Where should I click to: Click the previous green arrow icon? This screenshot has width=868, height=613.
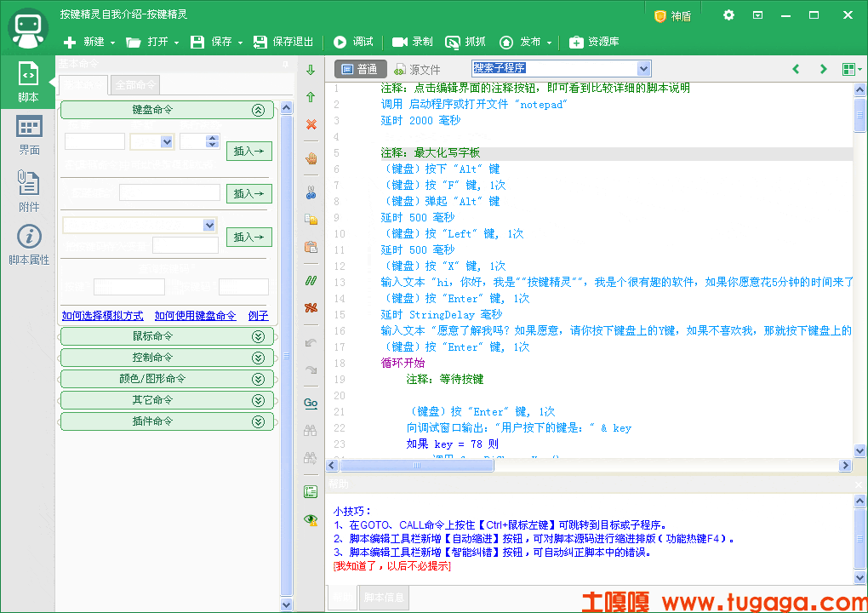pyautogui.click(x=796, y=69)
